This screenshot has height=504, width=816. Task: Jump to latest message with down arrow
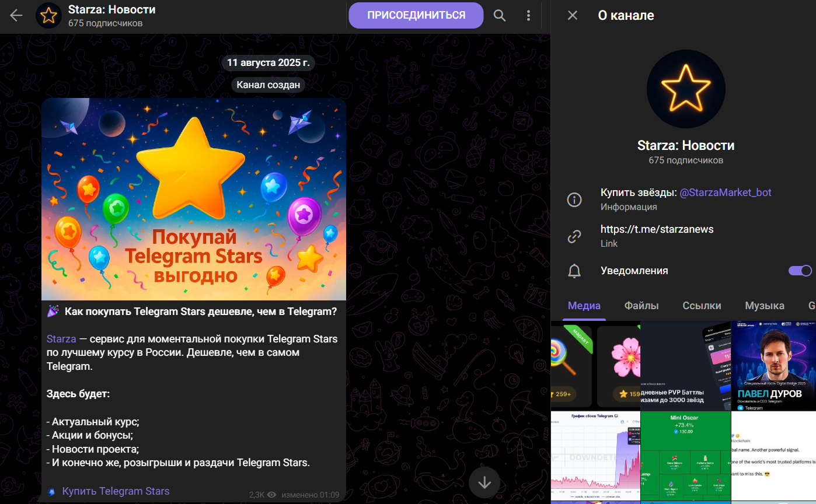484,482
